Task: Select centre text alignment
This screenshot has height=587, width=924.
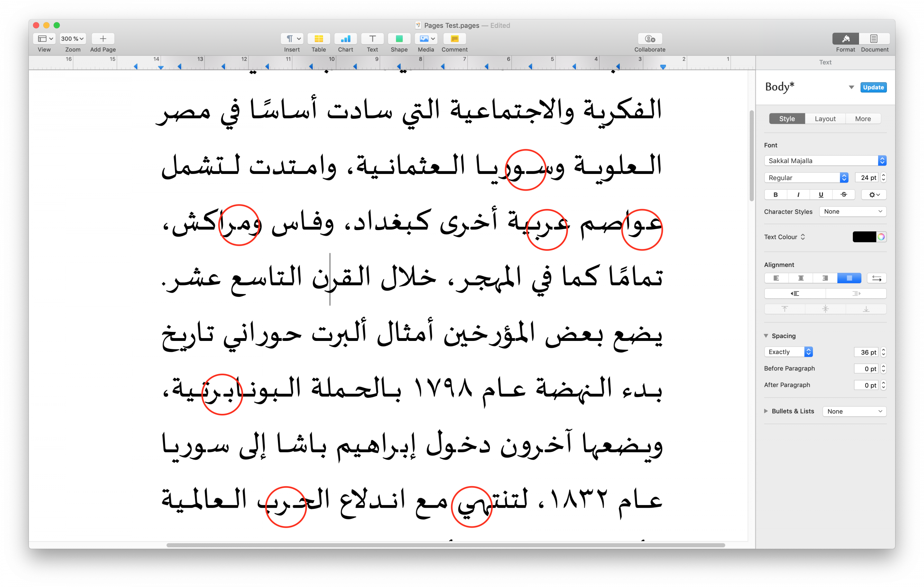Action: tap(801, 278)
